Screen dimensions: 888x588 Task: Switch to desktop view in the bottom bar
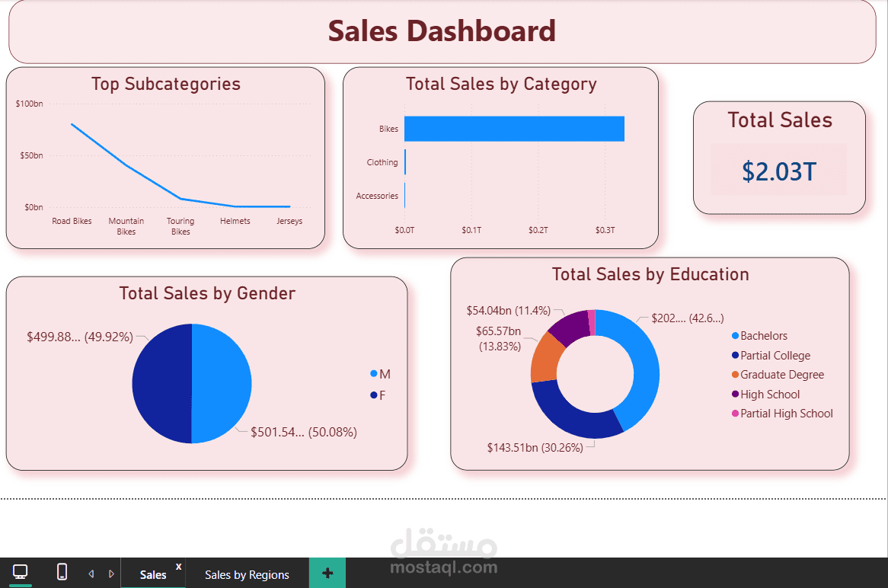20,572
